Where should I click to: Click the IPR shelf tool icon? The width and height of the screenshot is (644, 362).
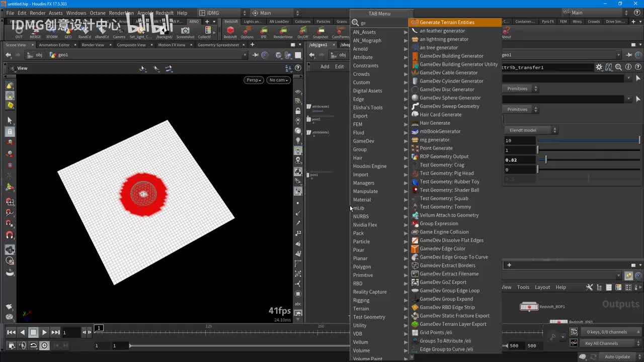point(263,31)
